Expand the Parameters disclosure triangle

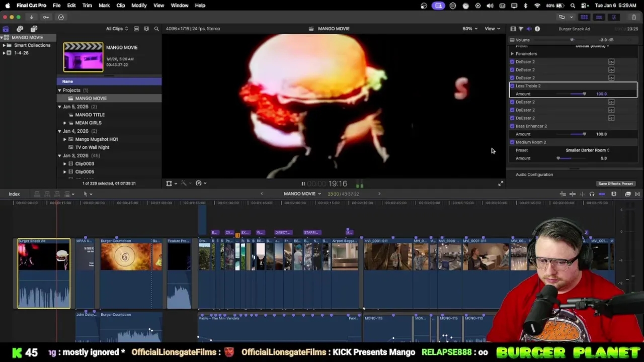tap(512, 54)
